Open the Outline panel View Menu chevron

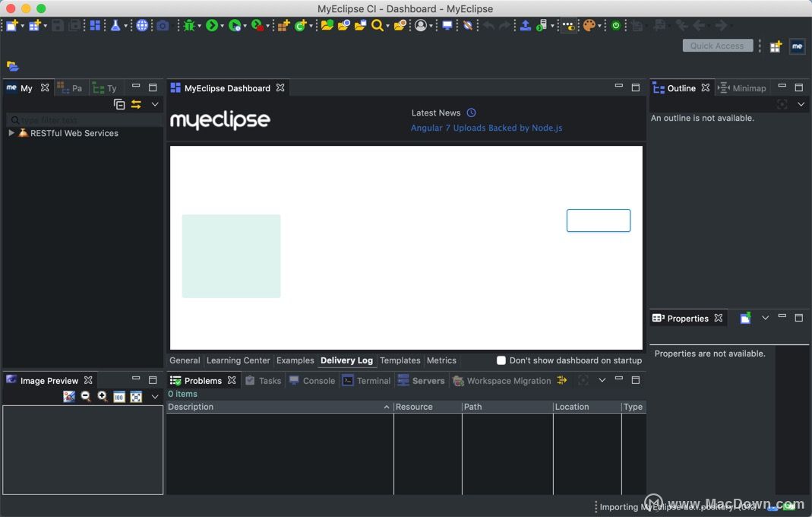[x=801, y=104]
